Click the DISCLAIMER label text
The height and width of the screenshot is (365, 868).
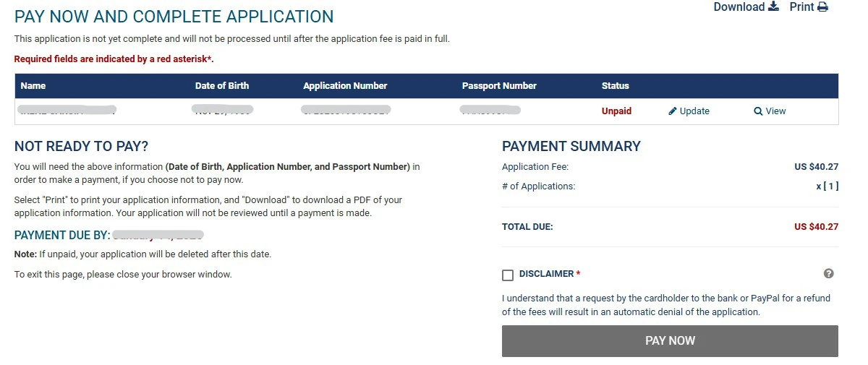[546, 274]
